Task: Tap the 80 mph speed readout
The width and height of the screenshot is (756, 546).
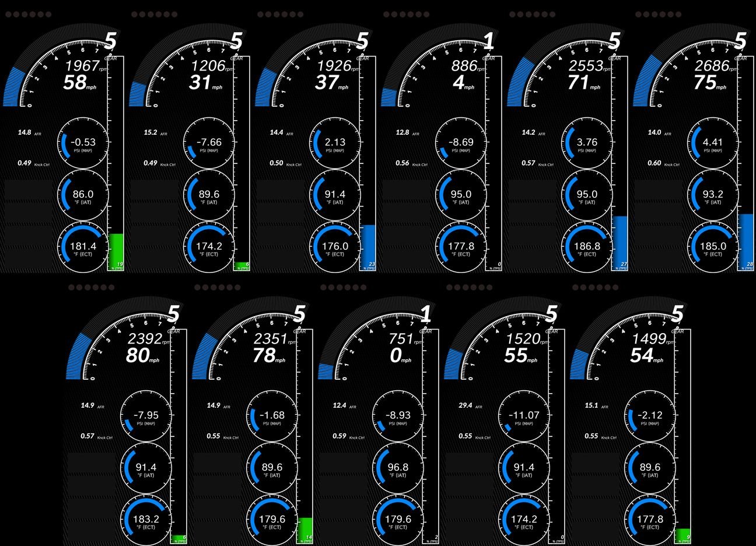Action: (x=138, y=355)
